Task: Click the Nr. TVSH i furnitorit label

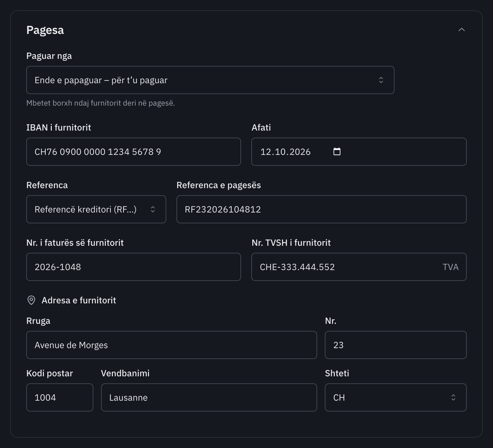Action: [291, 243]
